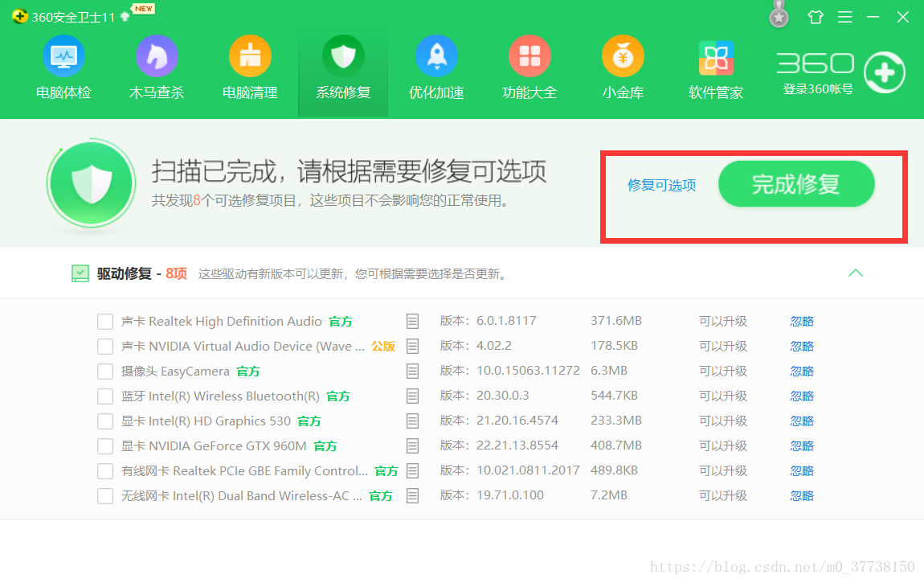Ignore the NVIDIA Virtual Audio Device update

pyautogui.click(x=801, y=346)
